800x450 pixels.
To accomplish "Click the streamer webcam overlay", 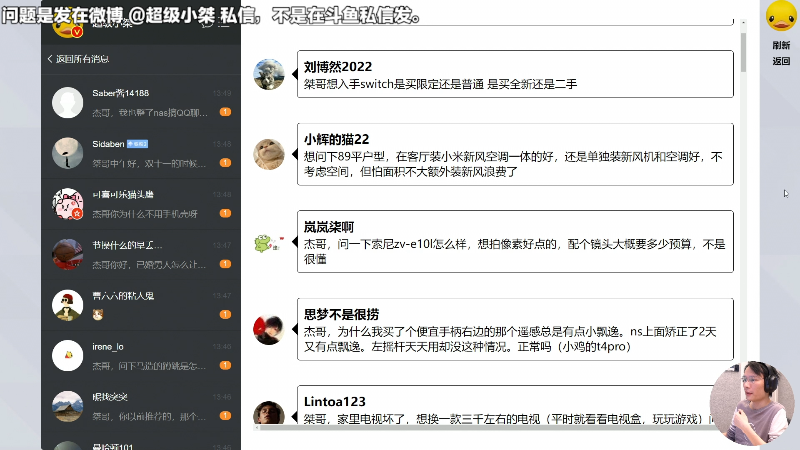I will [x=752, y=403].
